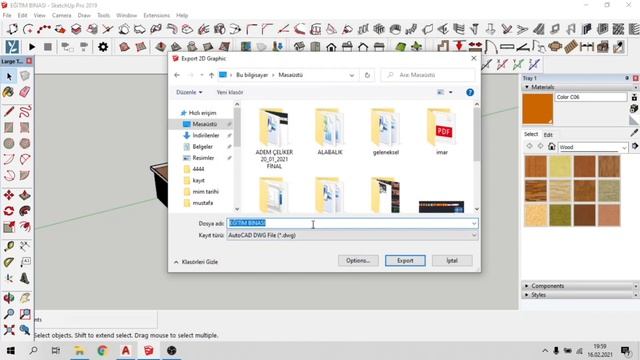Open the view options dropdown arrow in dialog
This screenshot has width=640, height=360.
coord(451,92)
